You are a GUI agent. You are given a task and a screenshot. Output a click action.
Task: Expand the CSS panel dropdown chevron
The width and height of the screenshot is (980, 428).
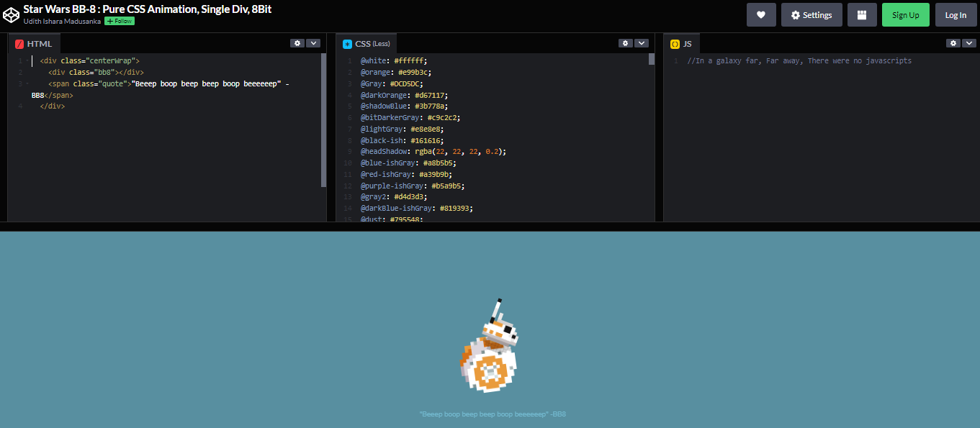pyautogui.click(x=641, y=42)
